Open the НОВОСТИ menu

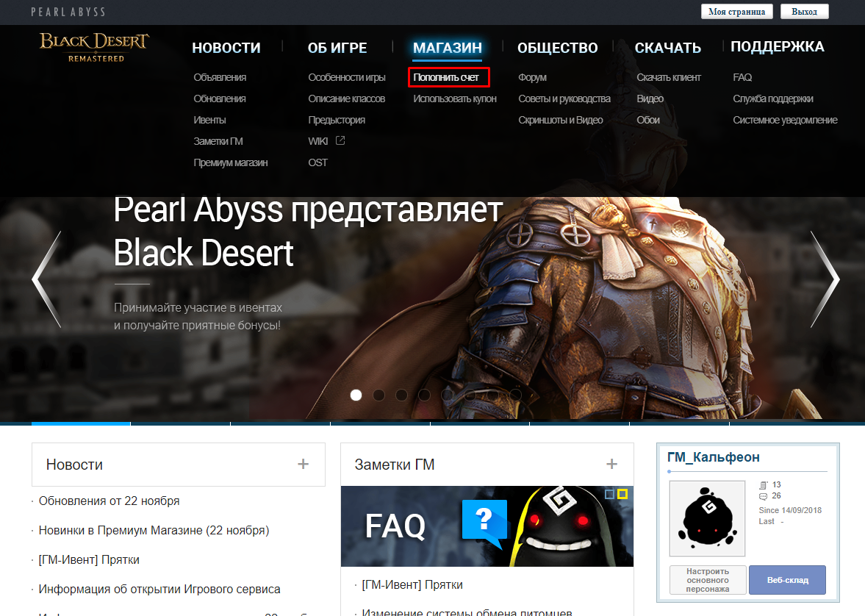click(x=226, y=48)
